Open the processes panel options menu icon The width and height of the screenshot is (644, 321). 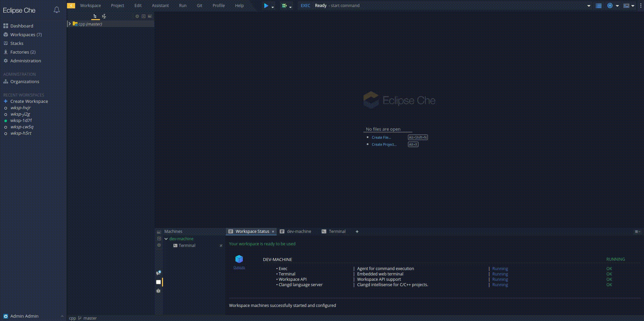tap(637, 232)
